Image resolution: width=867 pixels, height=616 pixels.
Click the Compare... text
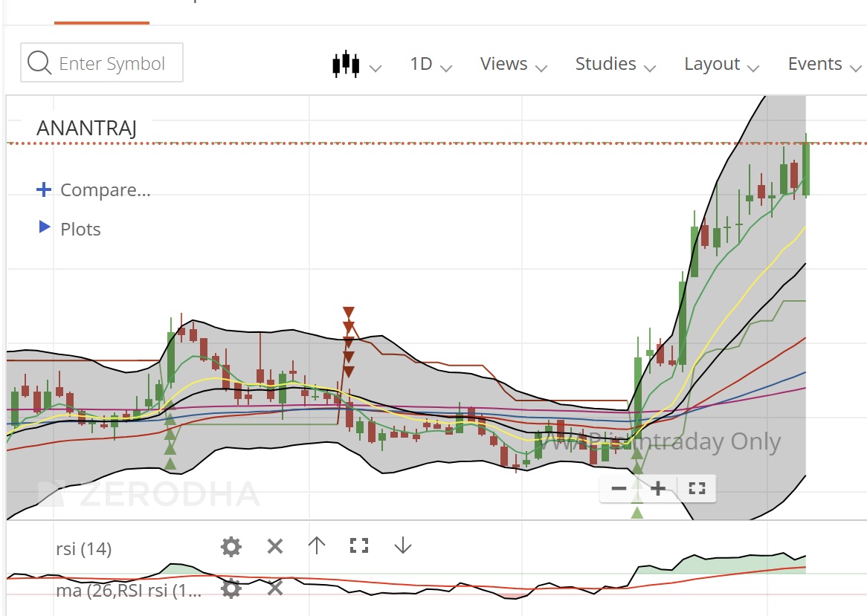(x=105, y=190)
